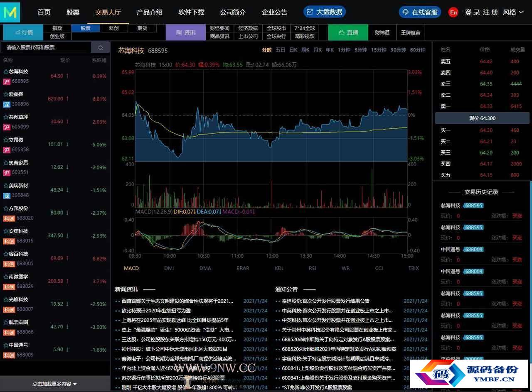This screenshot has width=532, height=392.
Task: Expand 点击加载更多内容 list
Action: pyautogui.click(x=55, y=384)
